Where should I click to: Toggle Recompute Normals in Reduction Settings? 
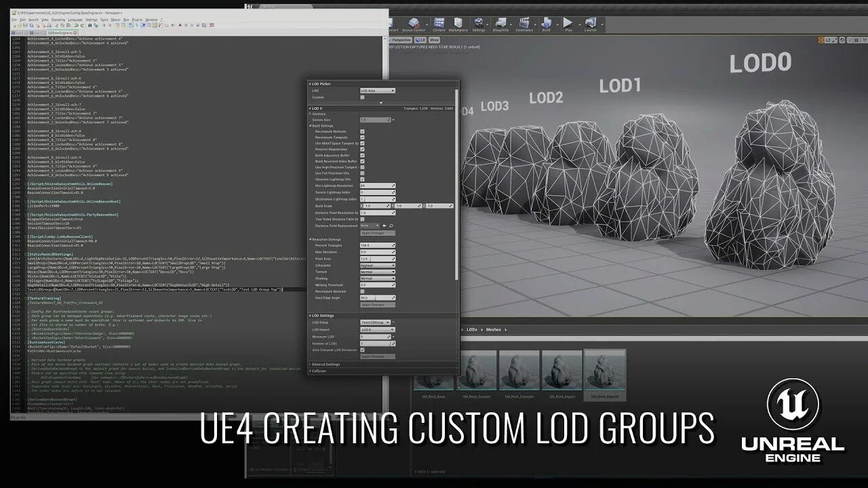[x=362, y=291]
